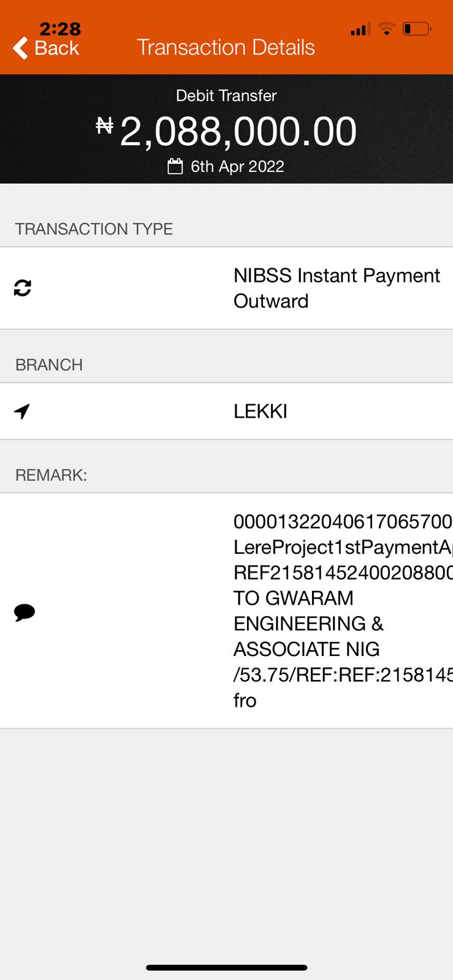Tap the location arrow branch icon
Screen dimensions: 453x980
click(x=22, y=411)
